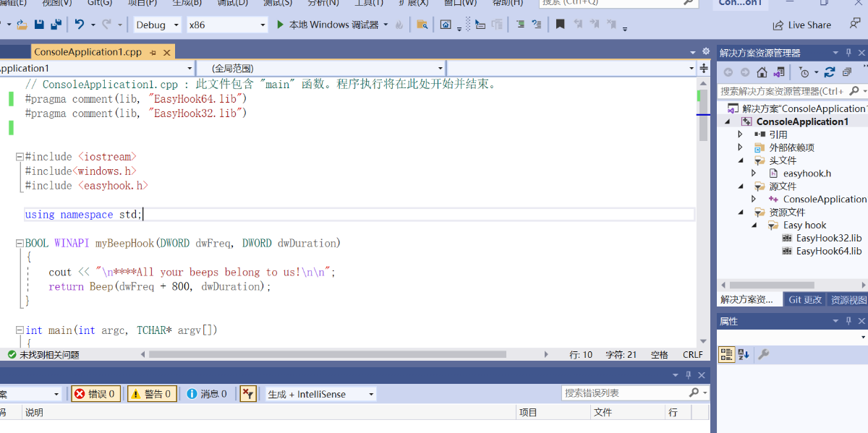Screen dimensions: 868x433
Task: Click the CRLF line ending indicator
Action: coord(693,354)
